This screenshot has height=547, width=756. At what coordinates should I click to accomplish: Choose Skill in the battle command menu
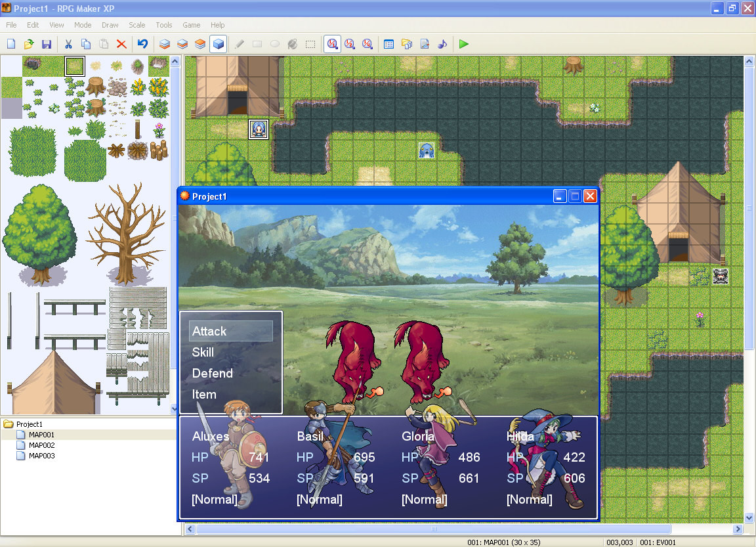point(203,352)
